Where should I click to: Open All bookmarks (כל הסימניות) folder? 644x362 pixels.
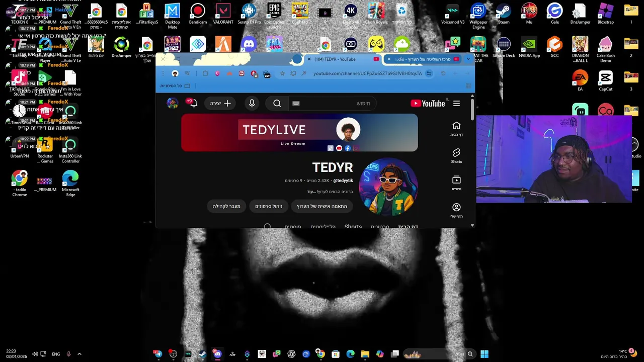pos(175,86)
